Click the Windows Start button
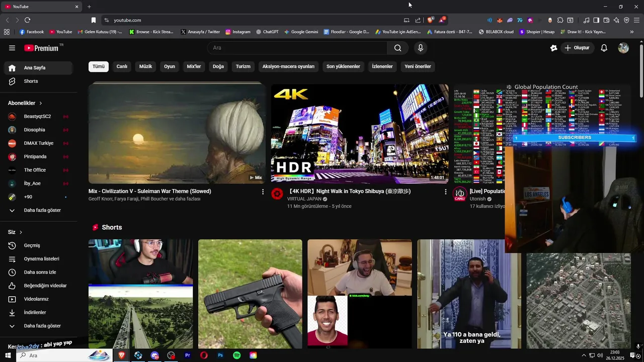644x362 pixels. pyautogui.click(x=8, y=355)
